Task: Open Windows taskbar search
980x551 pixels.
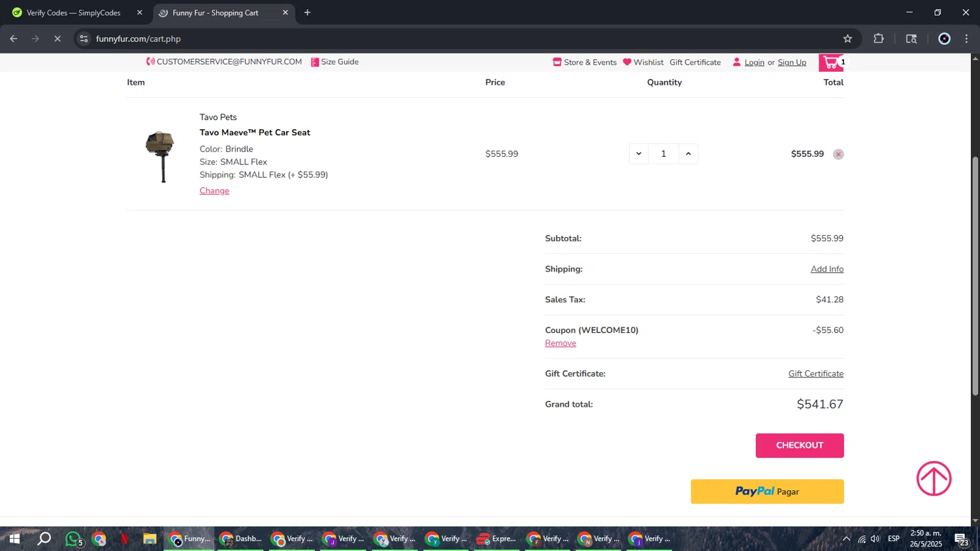Action: click(x=44, y=539)
